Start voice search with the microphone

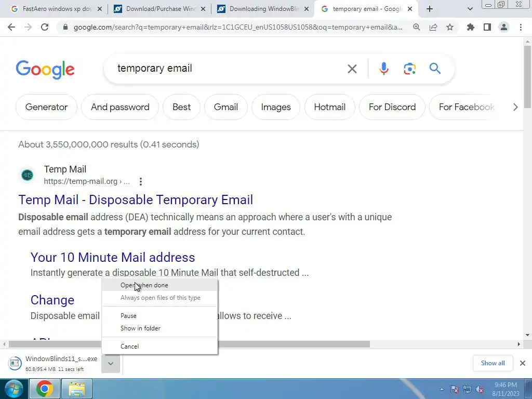[x=384, y=69]
